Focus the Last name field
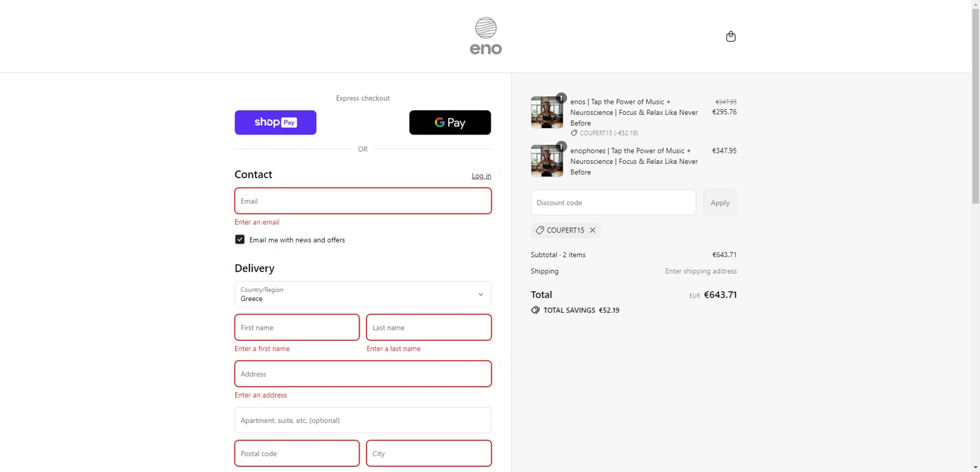 [429, 328]
